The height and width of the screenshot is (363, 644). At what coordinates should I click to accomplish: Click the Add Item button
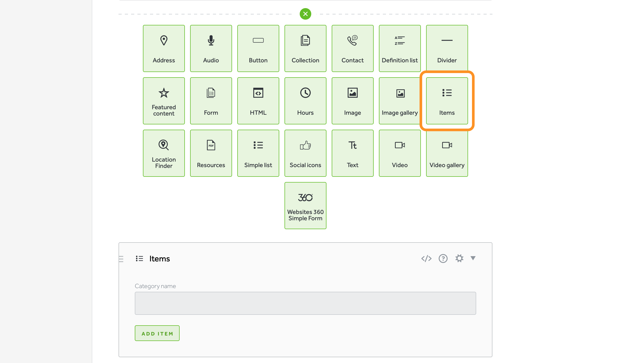tap(157, 333)
